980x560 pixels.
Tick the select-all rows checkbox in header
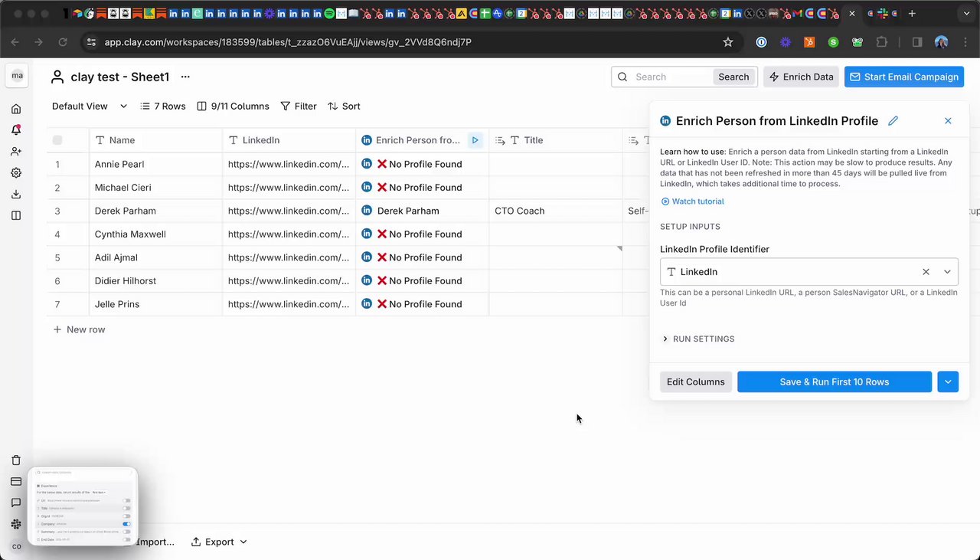(x=57, y=140)
